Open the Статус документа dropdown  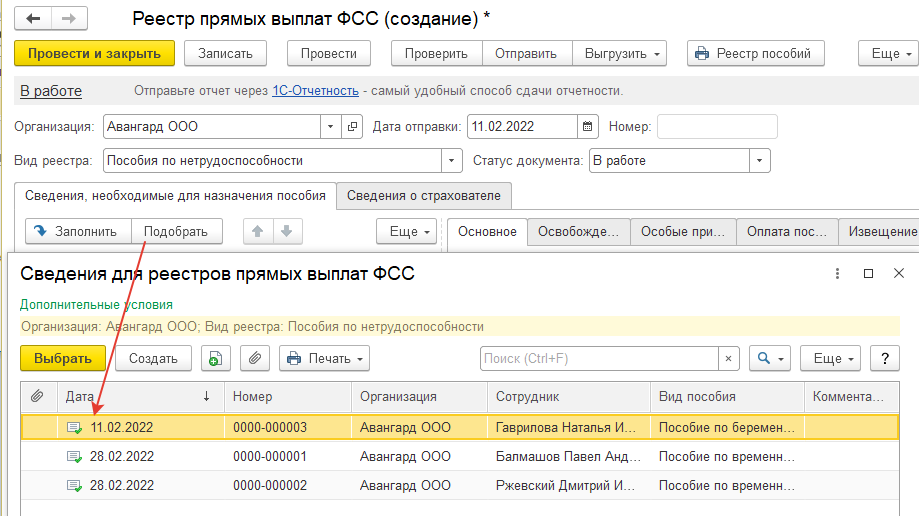[760, 160]
